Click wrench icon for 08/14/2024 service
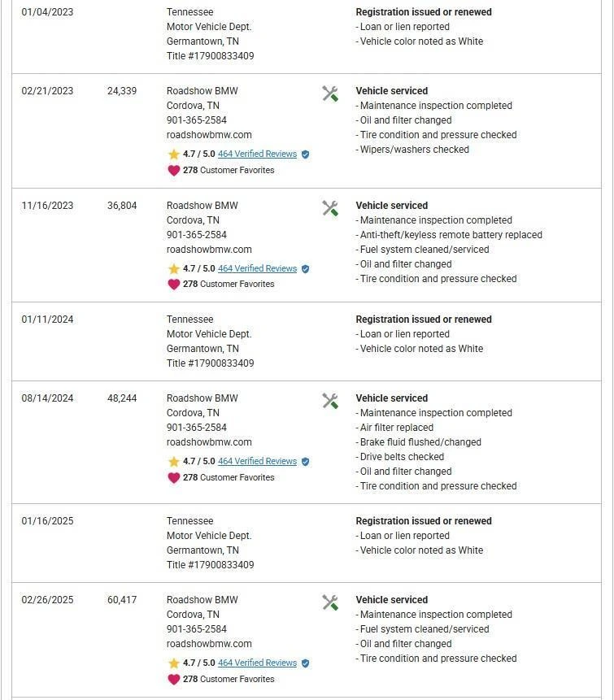The image size is (614, 700). [330, 401]
